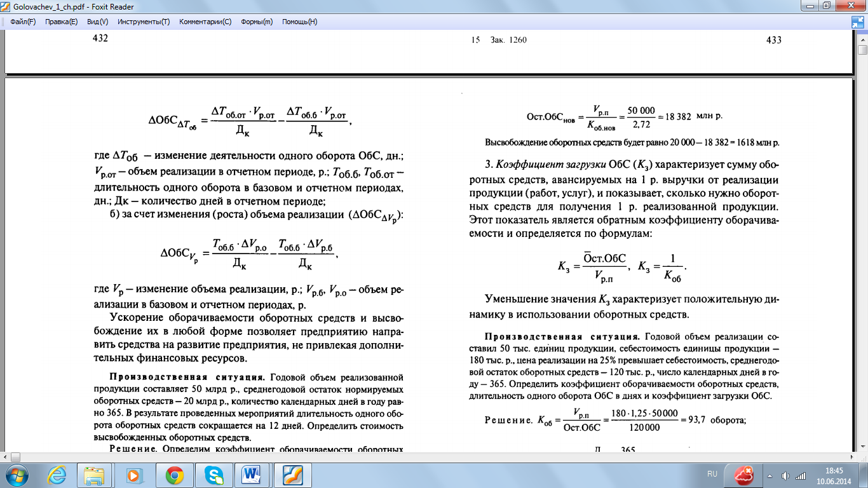Open the media player taskbar icon

(x=134, y=475)
